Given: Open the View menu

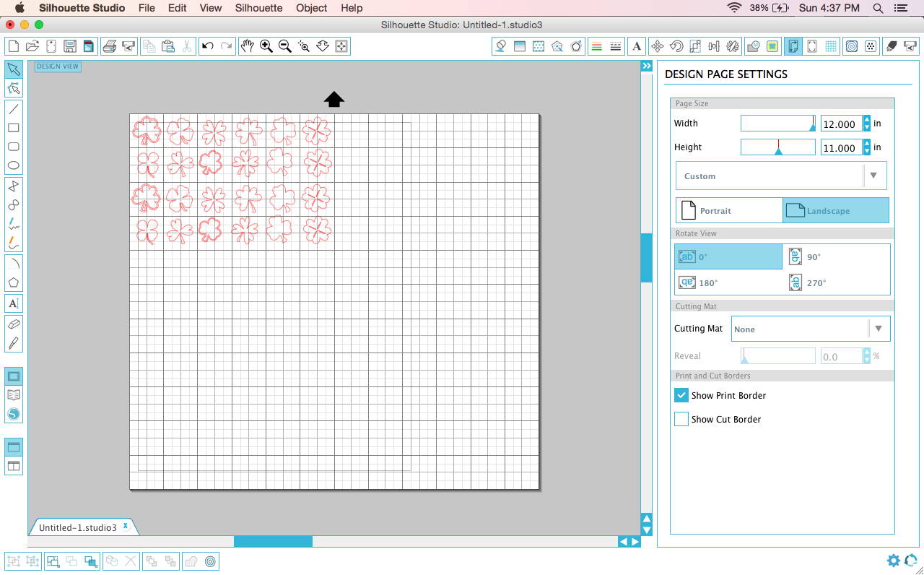Looking at the screenshot, I should click(x=211, y=8).
